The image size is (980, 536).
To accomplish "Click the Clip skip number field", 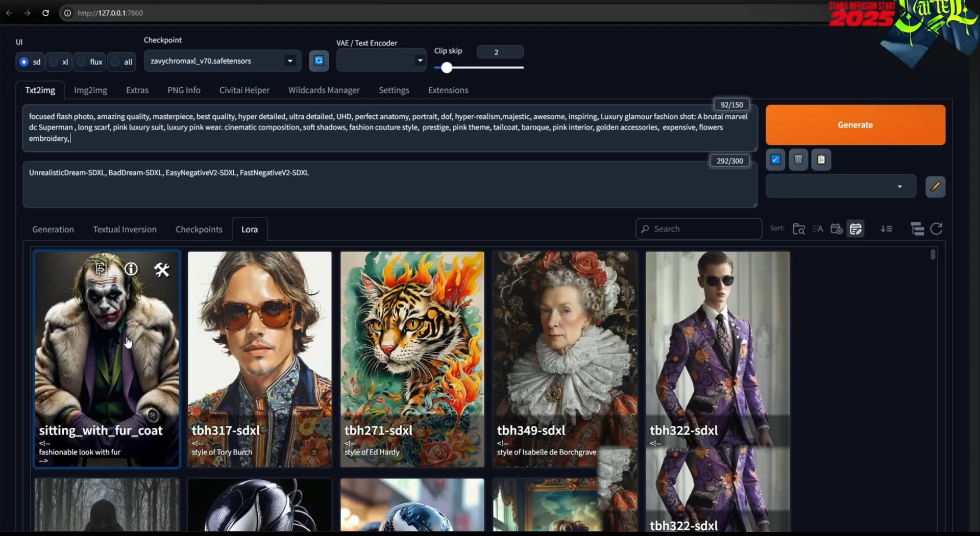I will [500, 52].
